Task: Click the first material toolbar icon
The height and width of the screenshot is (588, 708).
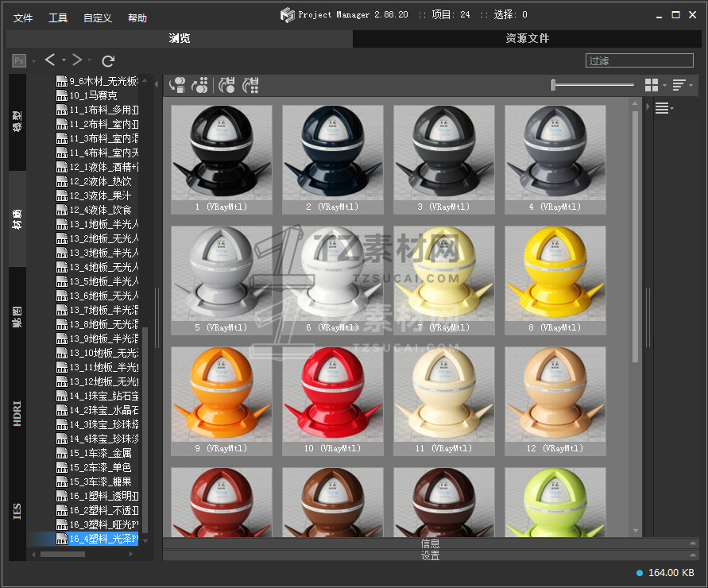Action: tap(177, 85)
